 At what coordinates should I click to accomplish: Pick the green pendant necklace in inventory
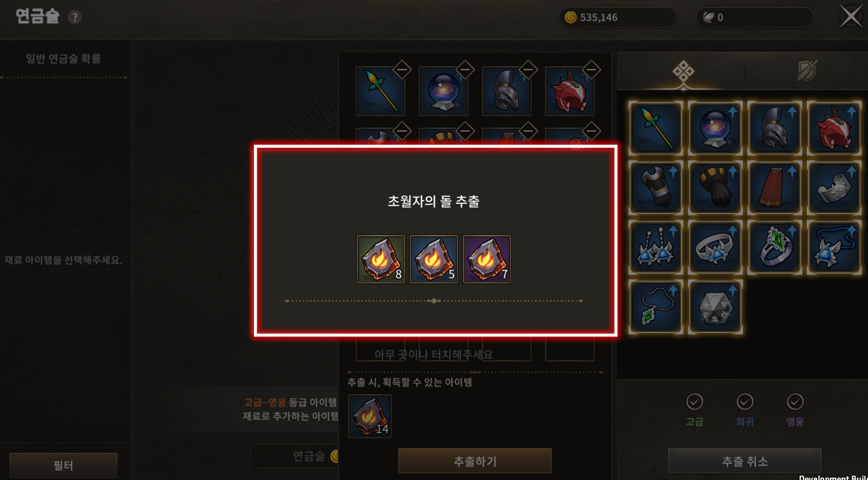pyautogui.click(x=656, y=307)
